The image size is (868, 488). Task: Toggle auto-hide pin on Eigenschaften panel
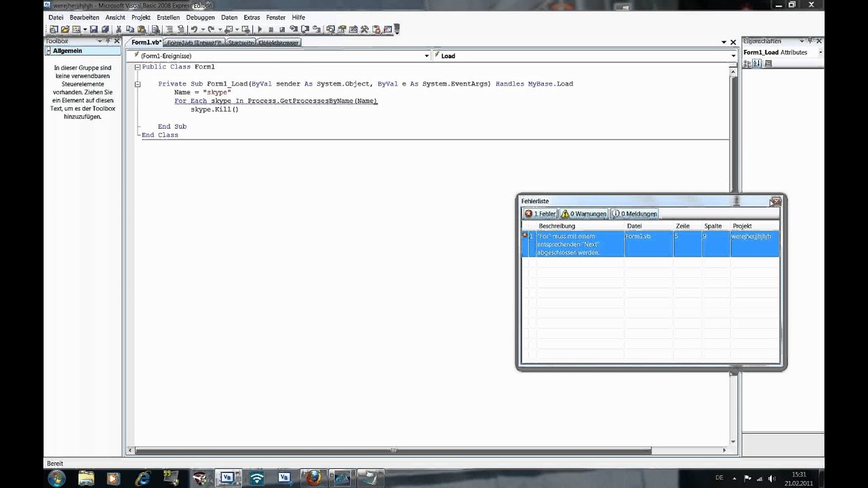tap(810, 41)
